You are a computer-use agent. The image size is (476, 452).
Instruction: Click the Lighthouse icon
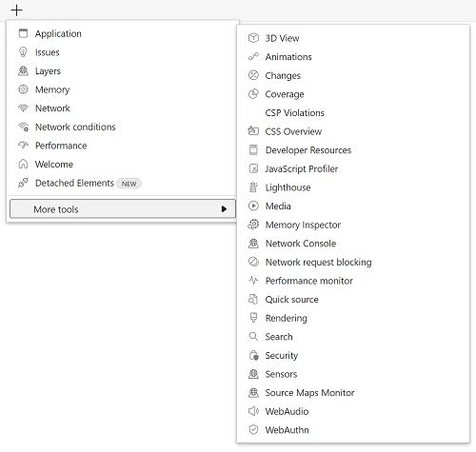(253, 187)
